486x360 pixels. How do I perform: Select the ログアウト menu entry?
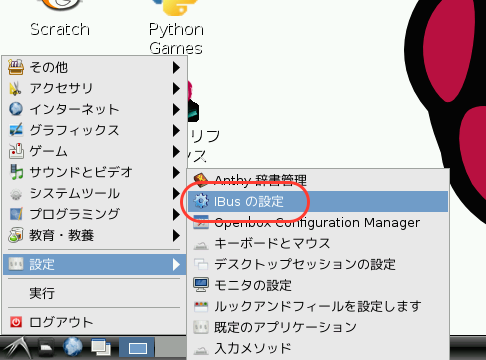click(95, 322)
